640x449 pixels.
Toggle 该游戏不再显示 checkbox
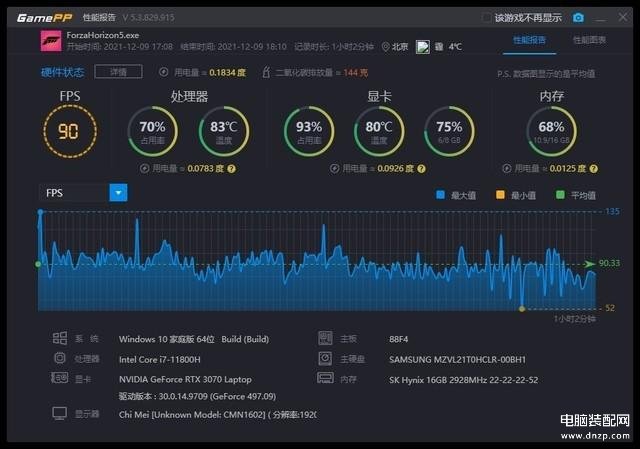pos(486,18)
